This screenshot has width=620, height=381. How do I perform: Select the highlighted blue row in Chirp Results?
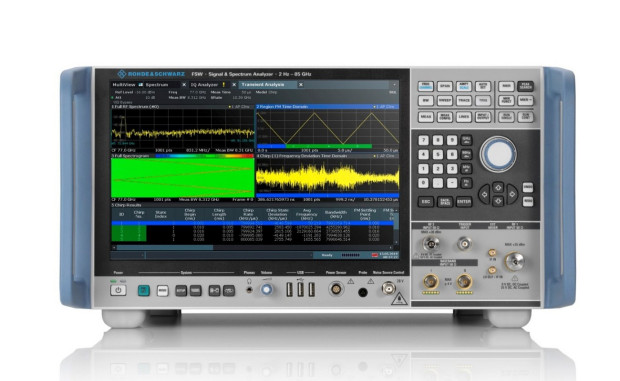click(252, 223)
